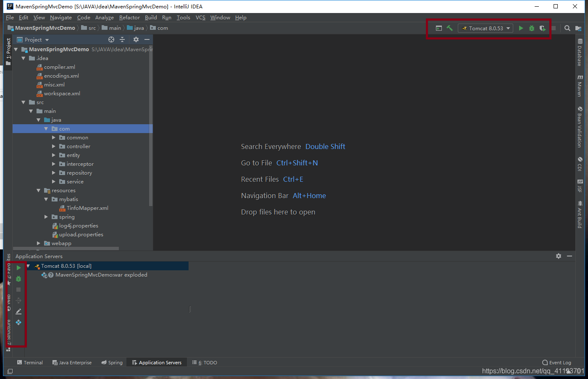Open the 6: TODO tab

pos(205,363)
